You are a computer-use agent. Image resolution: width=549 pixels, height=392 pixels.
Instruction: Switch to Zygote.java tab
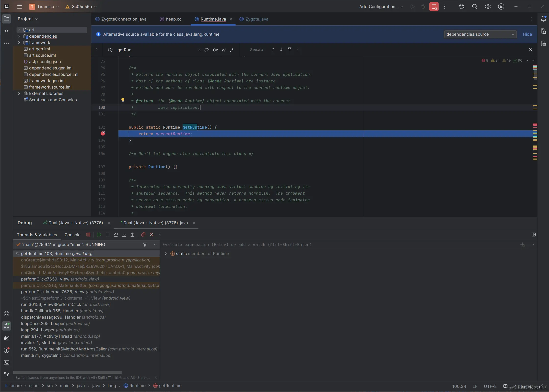pyautogui.click(x=254, y=19)
